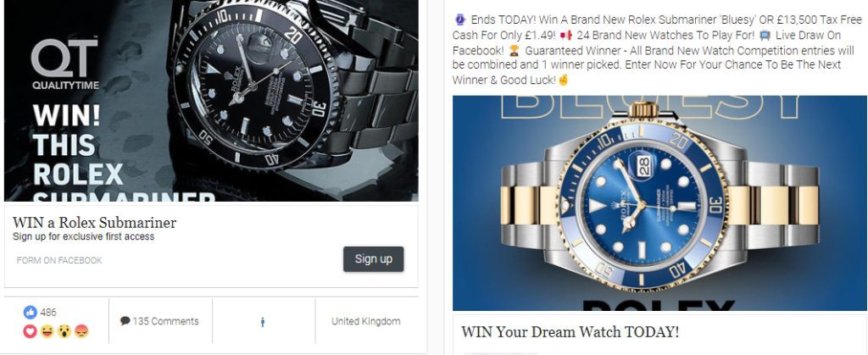This screenshot has width=868, height=355.
Task: Open the black Rolex Submariner ad image
Action: [211, 101]
